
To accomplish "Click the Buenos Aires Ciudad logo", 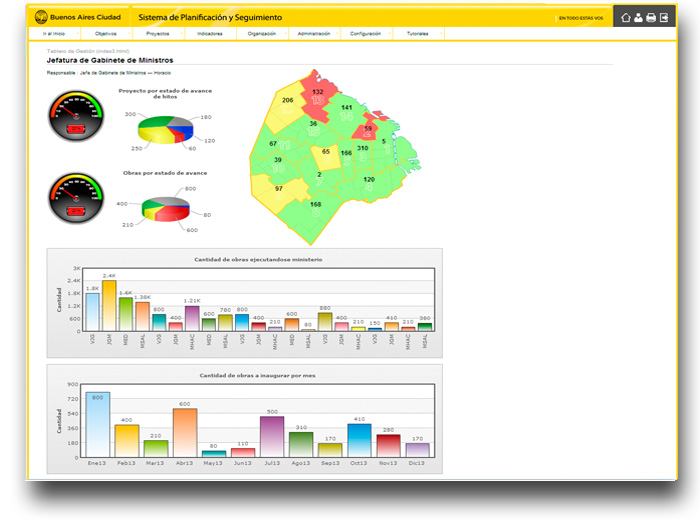I will pyautogui.click(x=75, y=17).
